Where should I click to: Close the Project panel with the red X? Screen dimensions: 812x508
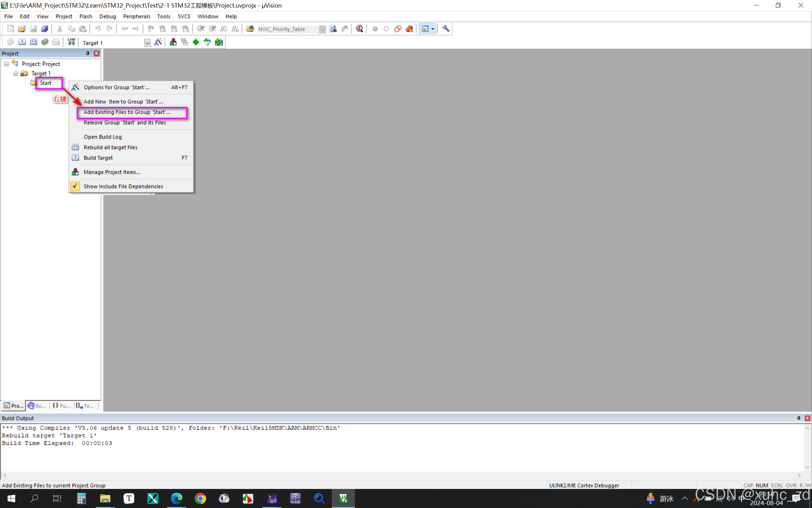coord(96,53)
